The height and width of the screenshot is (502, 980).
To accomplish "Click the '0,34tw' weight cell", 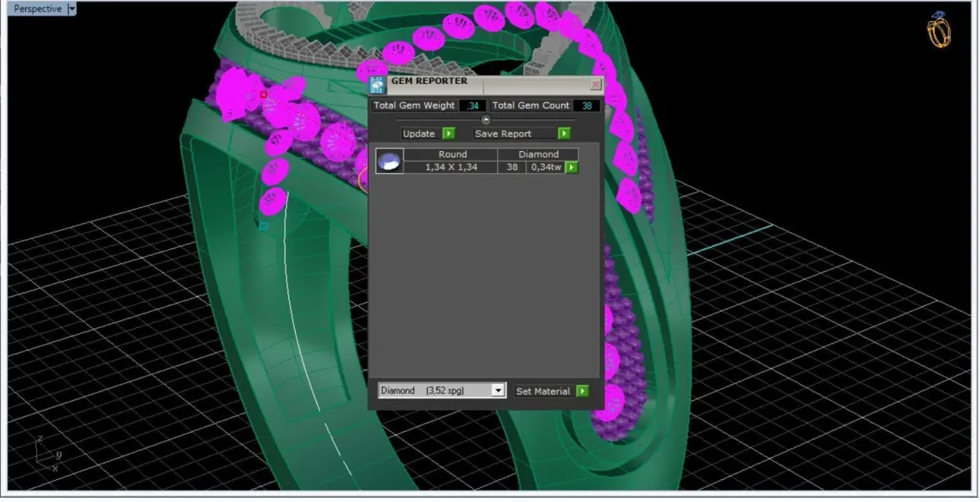I will (x=546, y=167).
